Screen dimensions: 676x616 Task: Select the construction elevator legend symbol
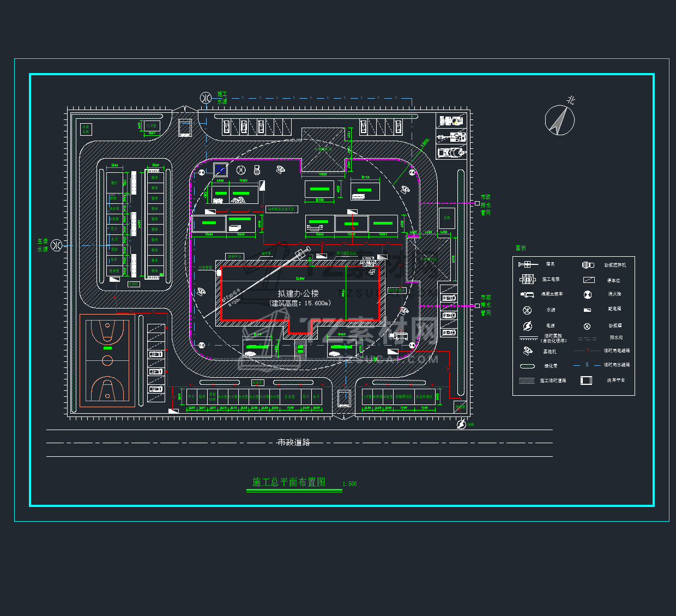tap(527, 279)
